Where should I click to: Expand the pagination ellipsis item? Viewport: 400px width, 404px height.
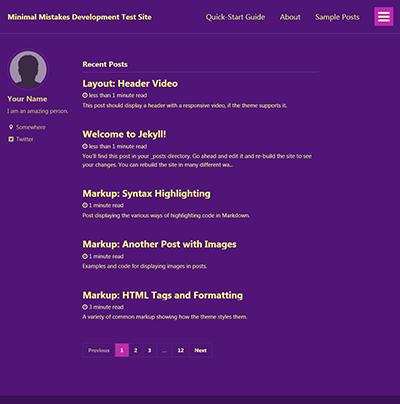[164, 350]
